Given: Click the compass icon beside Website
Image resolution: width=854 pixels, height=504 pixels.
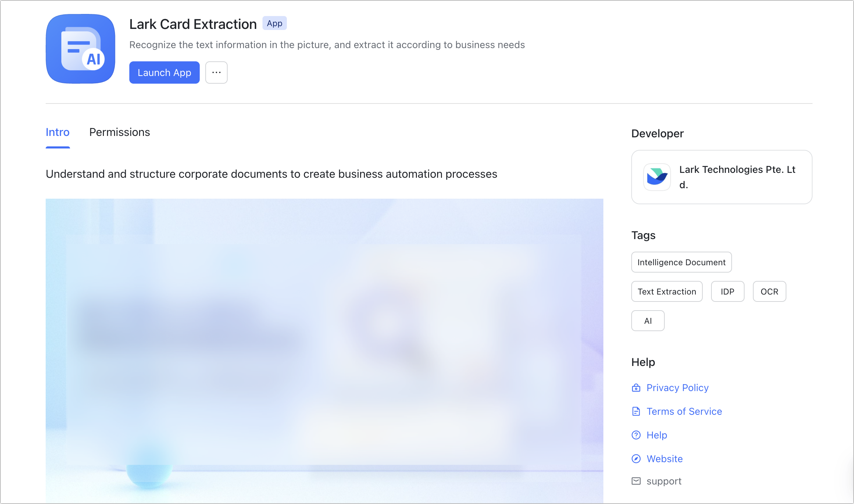Looking at the screenshot, I should 636,459.
